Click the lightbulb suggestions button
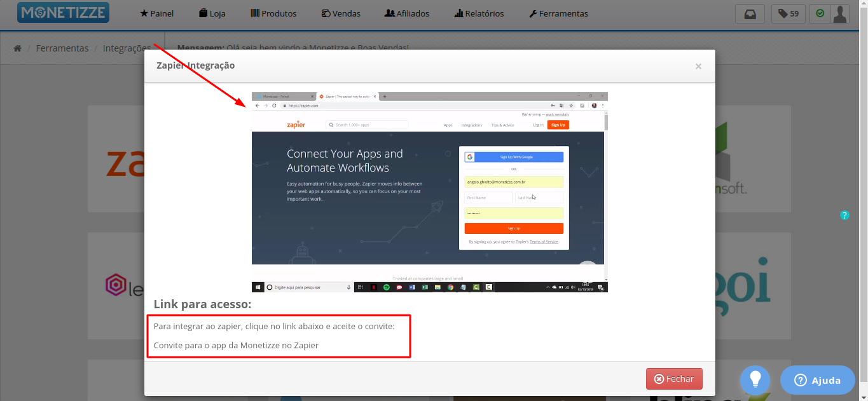 [x=755, y=380]
